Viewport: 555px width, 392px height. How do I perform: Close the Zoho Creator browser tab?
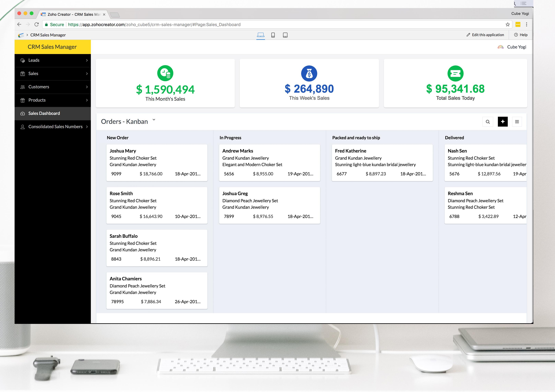(104, 15)
